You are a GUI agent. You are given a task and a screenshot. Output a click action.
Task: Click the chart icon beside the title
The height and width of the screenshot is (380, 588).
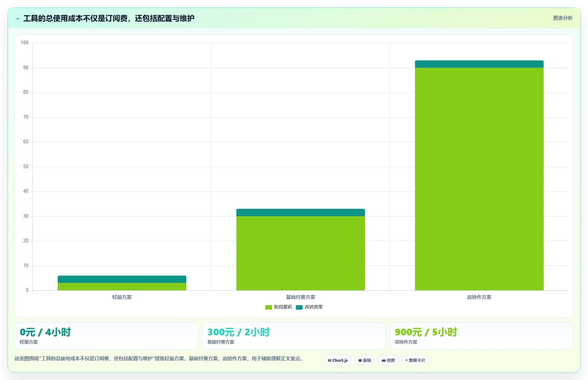click(x=18, y=18)
